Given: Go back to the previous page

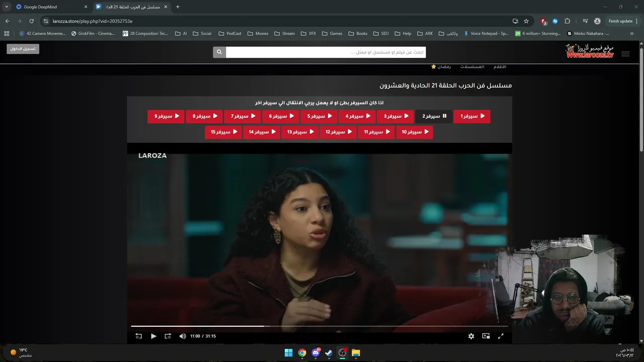Looking at the screenshot, I should 7,21.
